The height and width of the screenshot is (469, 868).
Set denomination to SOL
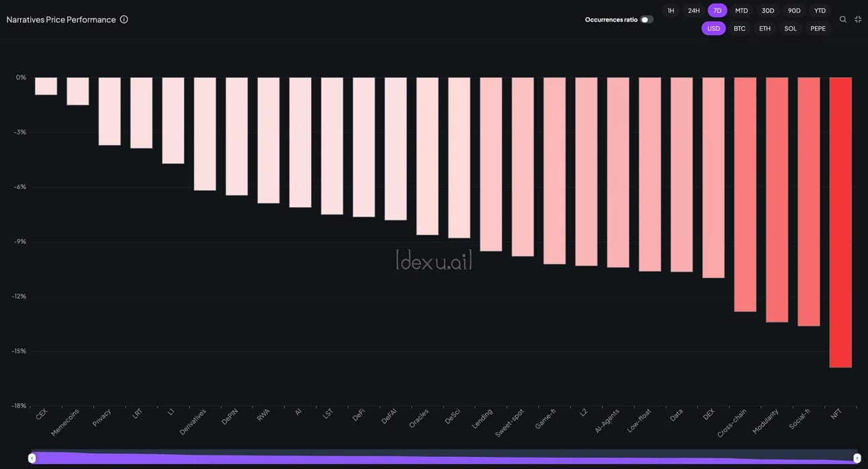[791, 28]
